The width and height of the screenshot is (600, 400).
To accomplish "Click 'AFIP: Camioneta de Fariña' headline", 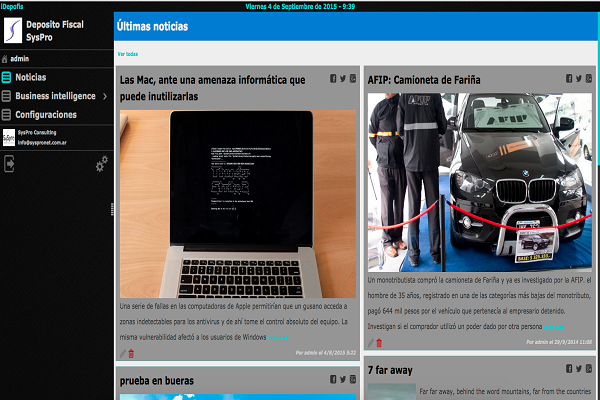I will [x=424, y=80].
